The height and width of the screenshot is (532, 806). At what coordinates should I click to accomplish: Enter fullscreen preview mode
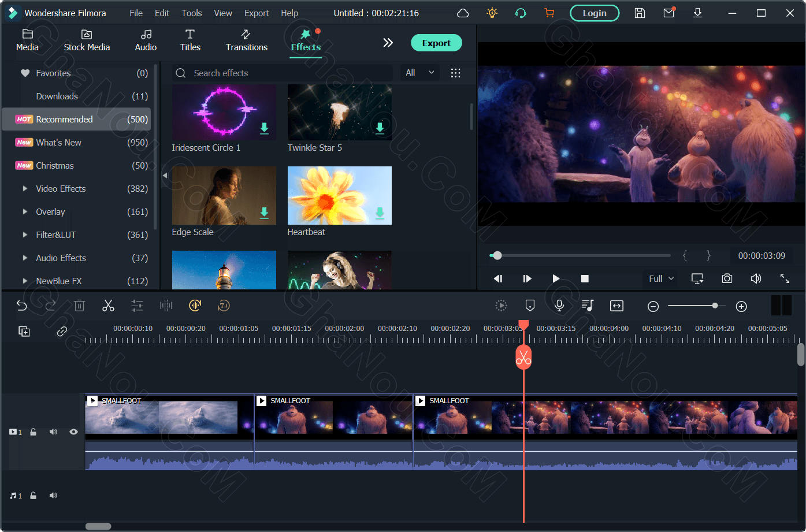[785, 278]
